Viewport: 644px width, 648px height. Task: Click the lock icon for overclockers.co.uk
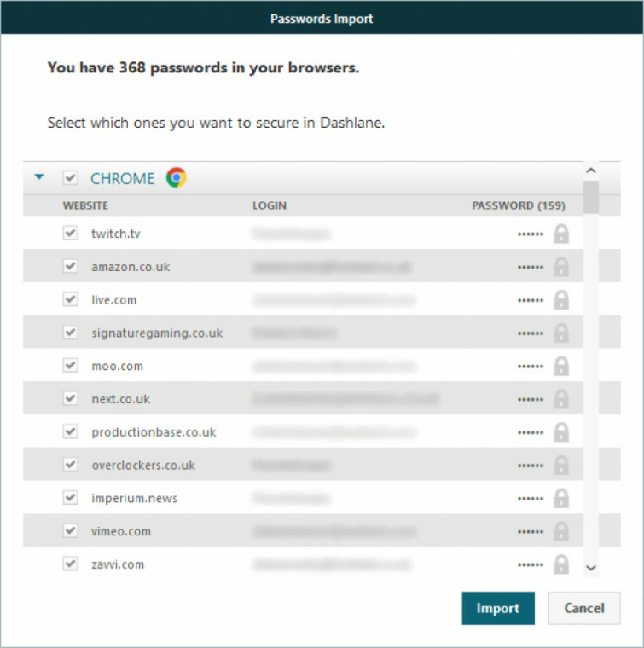561,466
